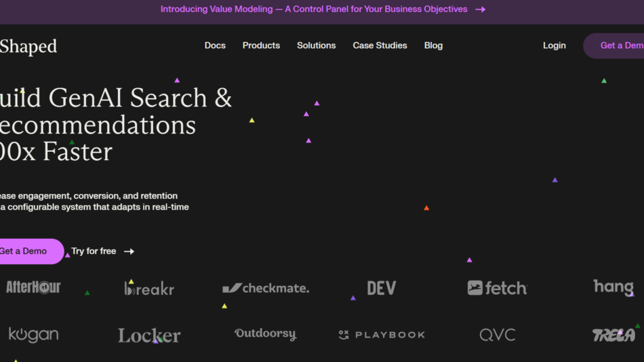The image size is (644, 362).
Task: Click the Shaped home logo
Action: tap(28, 46)
